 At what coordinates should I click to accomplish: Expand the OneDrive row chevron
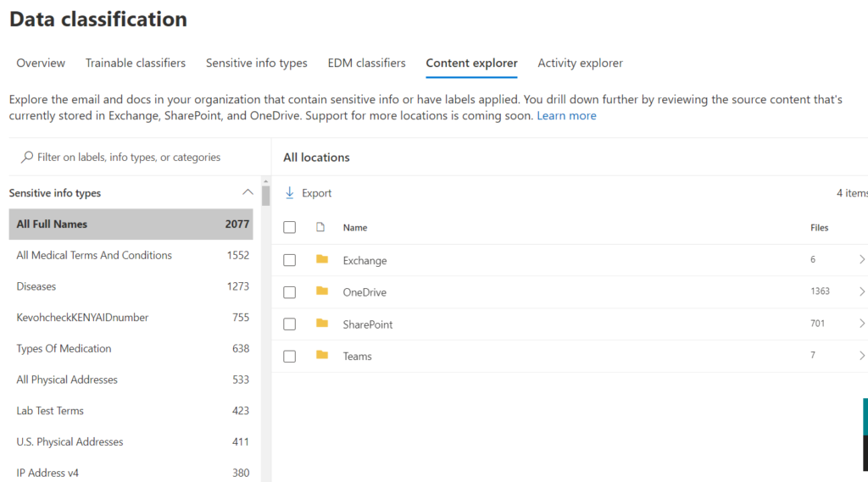pyautogui.click(x=861, y=291)
